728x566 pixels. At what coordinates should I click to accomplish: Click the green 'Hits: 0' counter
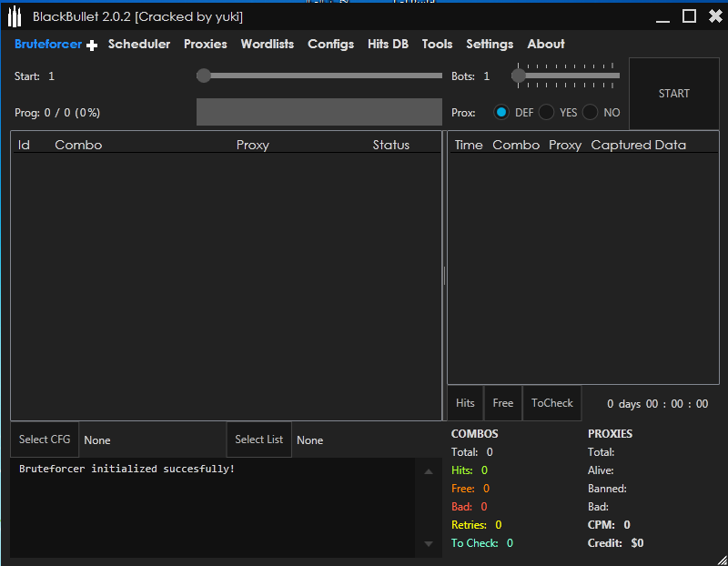click(470, 470)
